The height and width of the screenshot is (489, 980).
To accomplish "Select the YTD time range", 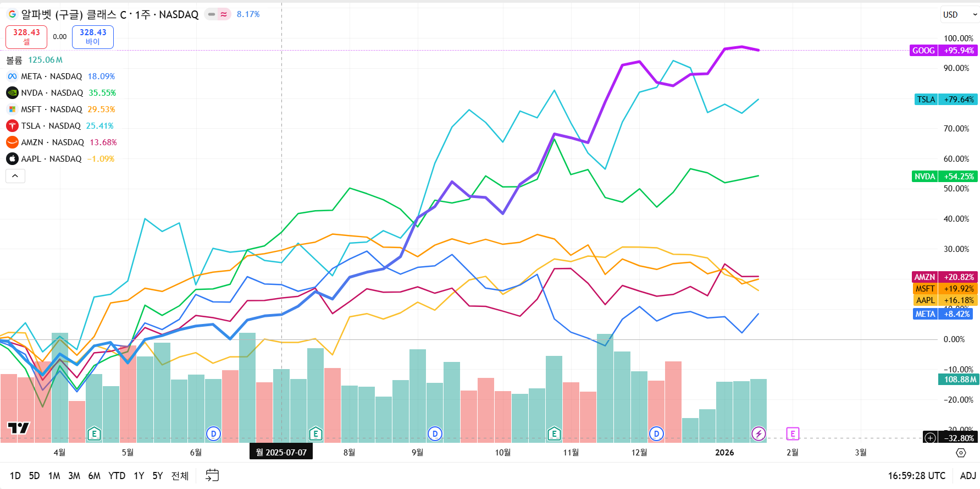I will [x=117, y=476].
